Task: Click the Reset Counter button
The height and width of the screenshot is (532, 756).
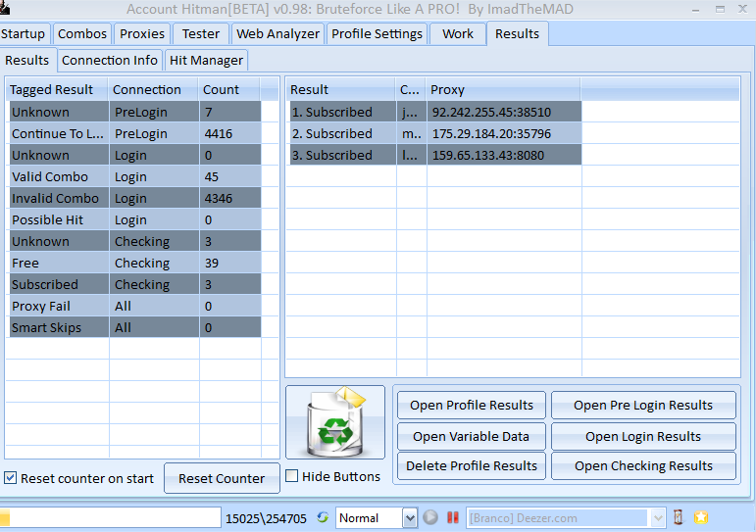Action: [x=222, y=478]
